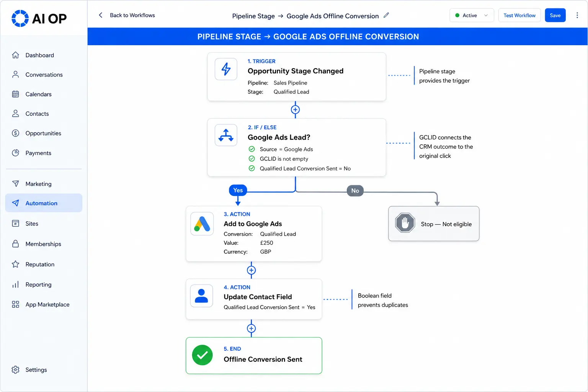Save the workflow
This screenshot has height=392, width=588.
click(x=555, y=15)
